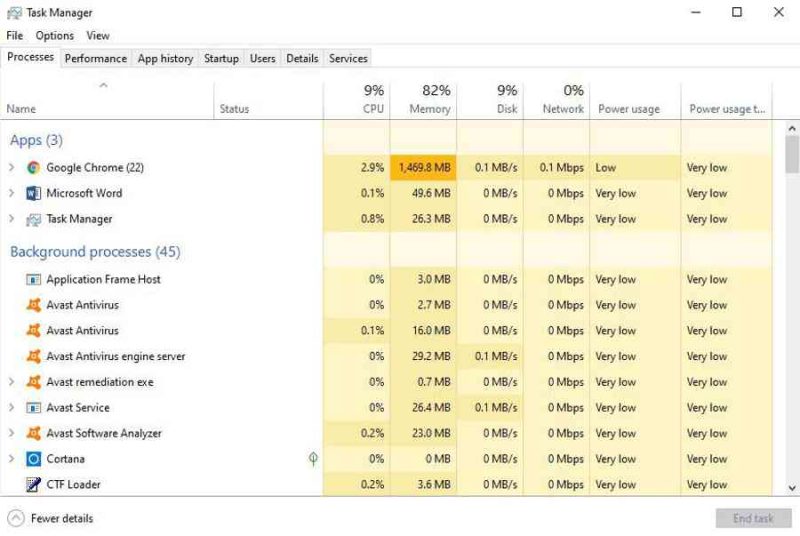Click the Avast Antivirus engine server icon
This screenshot has height=536, width=800.
point(34,356)
